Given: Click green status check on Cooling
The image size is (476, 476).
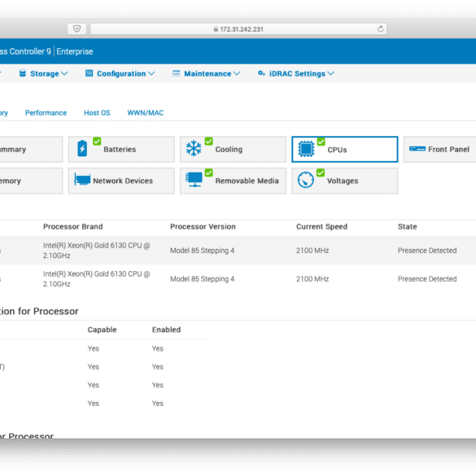Looking at the screenshot, I should [208, 141].
